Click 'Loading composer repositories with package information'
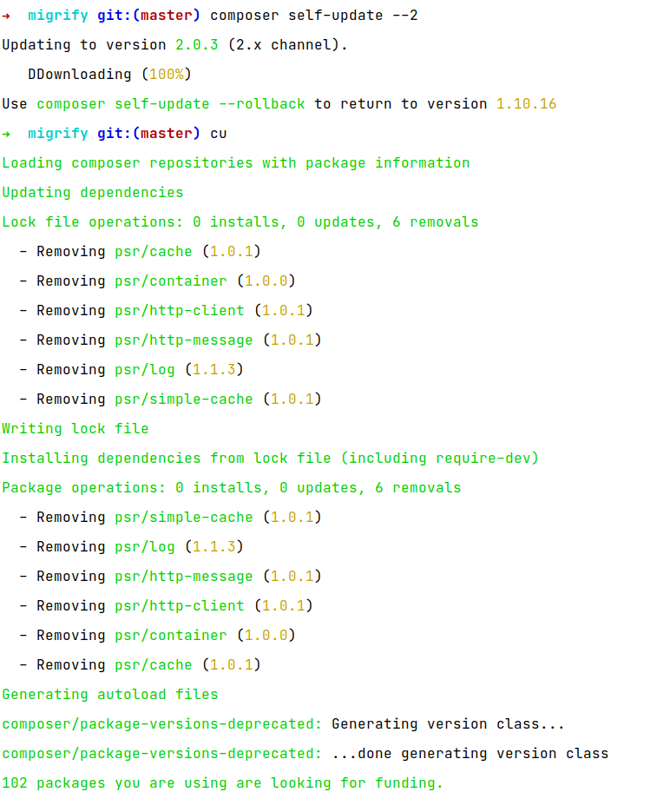663x812 pixels. coord(236,163)
